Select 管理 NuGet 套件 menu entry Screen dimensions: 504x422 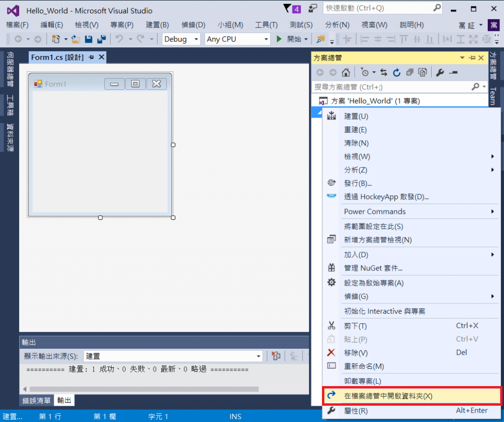pyautogui.click(x=411, y=268)
